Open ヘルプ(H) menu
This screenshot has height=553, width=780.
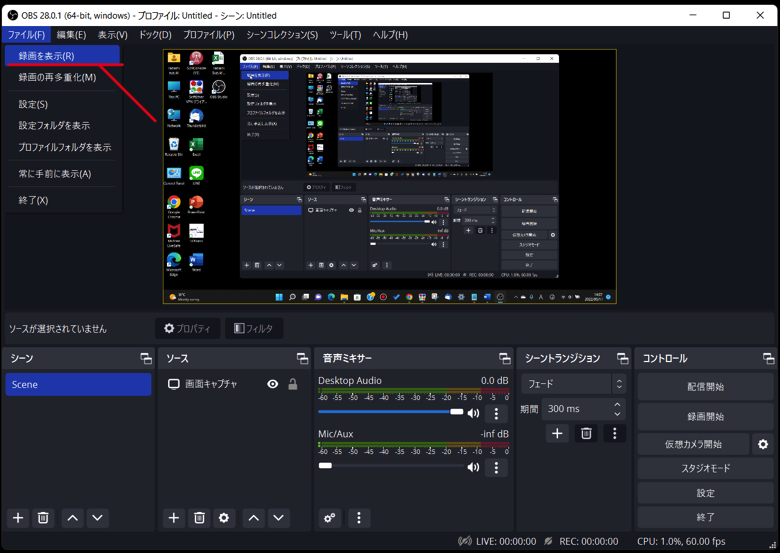390,35
